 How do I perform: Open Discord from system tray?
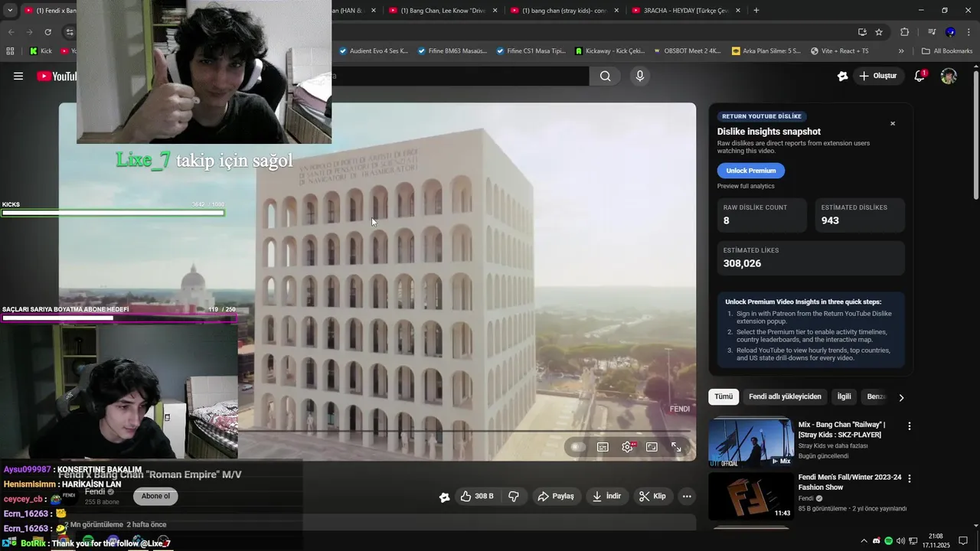click(877, 541)
